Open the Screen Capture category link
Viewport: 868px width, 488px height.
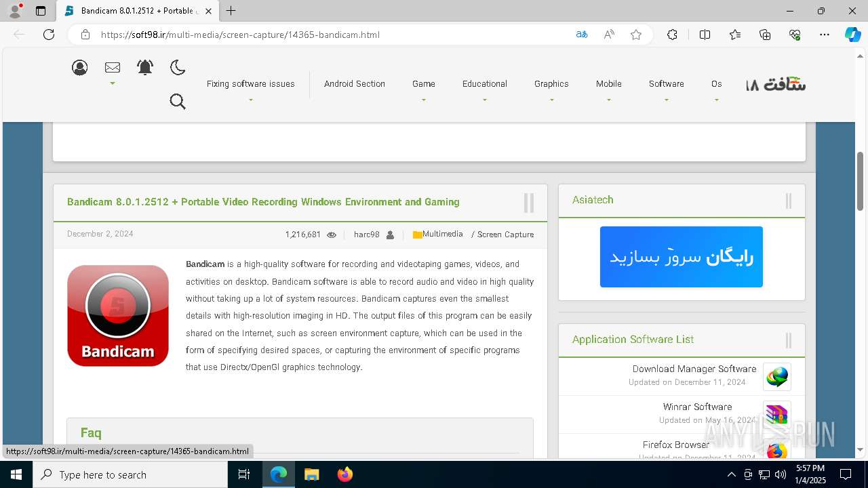coord(506,235)
